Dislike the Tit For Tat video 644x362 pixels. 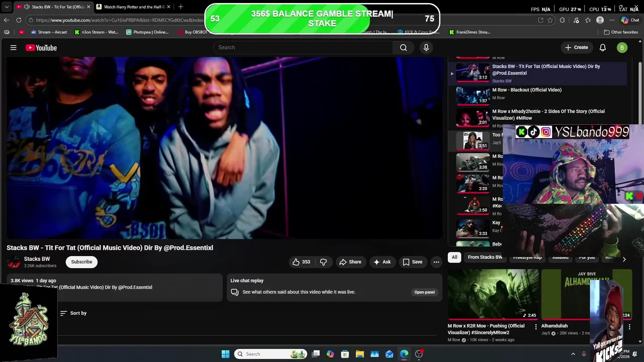pyautogui.click(x=324, y=262)
